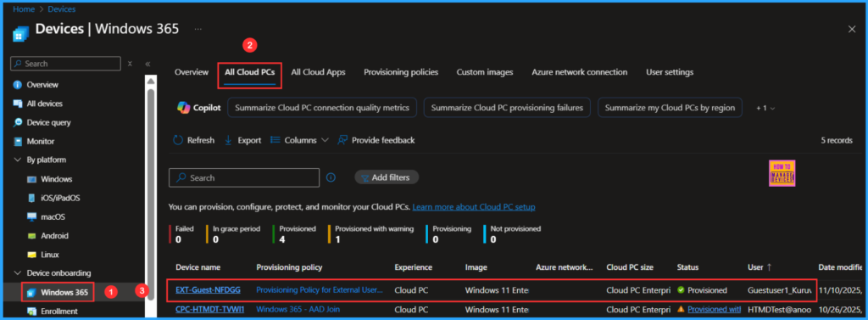Click the Guestuser1_Kuruv user cell
The height and width of the screenshot is (320, 868).
click(780, 289)
